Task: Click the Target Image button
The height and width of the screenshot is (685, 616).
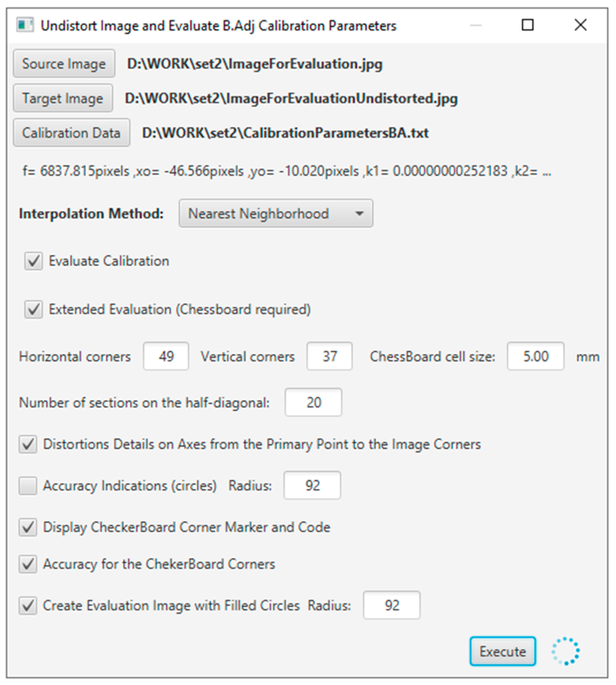Action: pyautogui.click(x=63, y=98)
